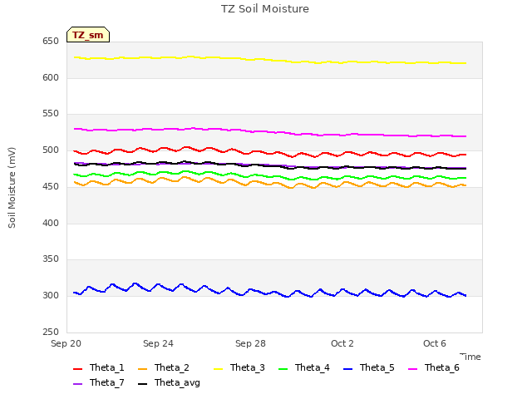
Task: Select the Theta_4 legend label
Action: click(313, 367)
